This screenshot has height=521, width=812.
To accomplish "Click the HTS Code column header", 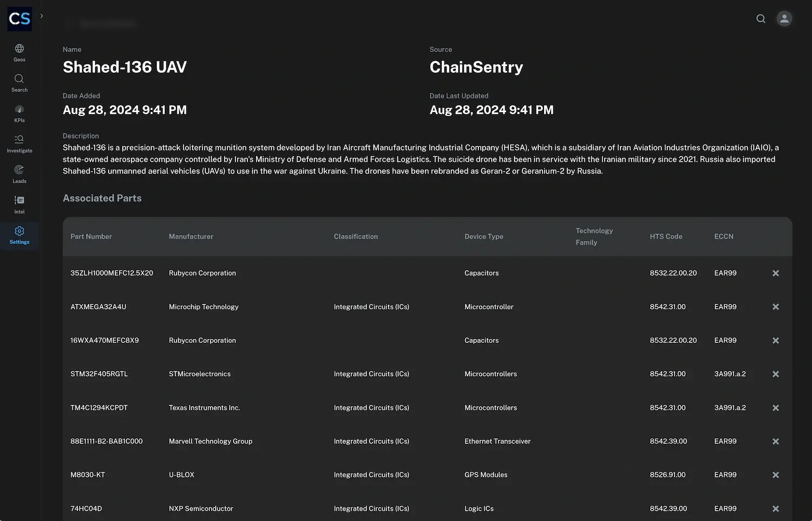I will point(666,237).
